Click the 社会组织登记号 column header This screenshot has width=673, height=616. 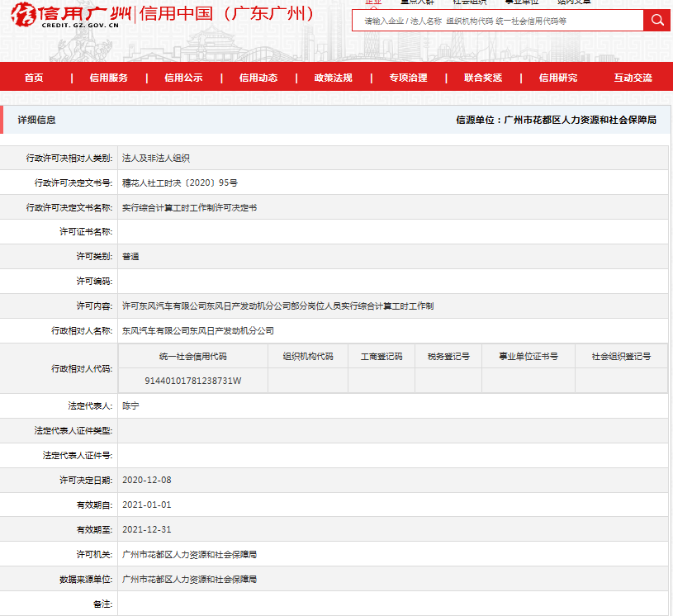(622, 356)
